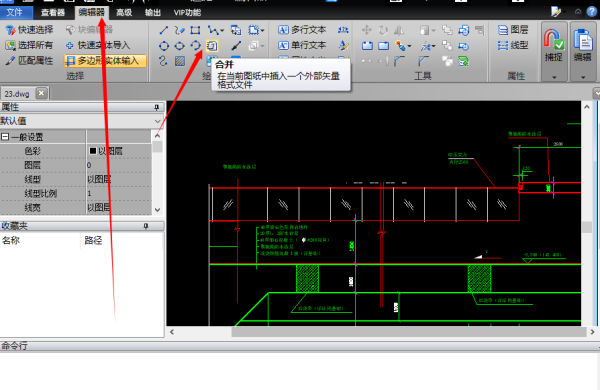The height and width of the screenshot is (390, 600).
Task: Open 图层 layers manager
Action: 513,30
